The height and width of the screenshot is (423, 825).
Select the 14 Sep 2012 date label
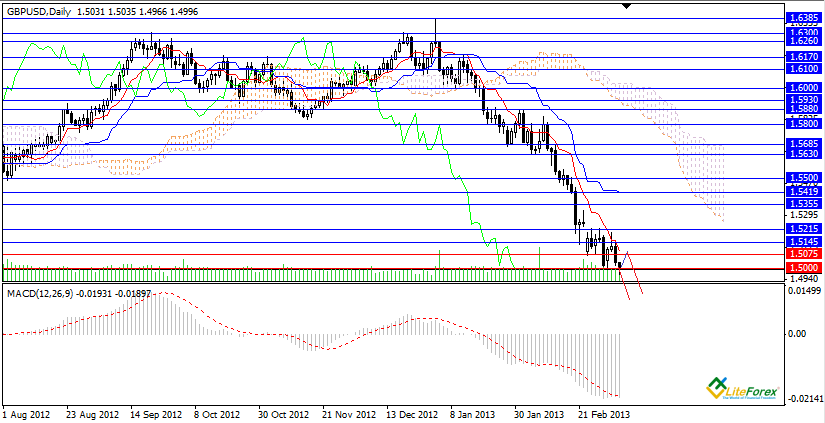157,412
